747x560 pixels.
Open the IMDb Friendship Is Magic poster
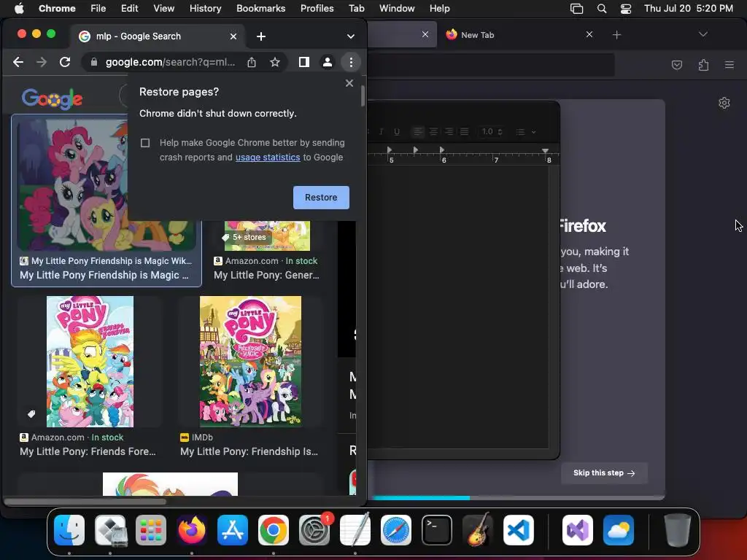click(251, 362)
